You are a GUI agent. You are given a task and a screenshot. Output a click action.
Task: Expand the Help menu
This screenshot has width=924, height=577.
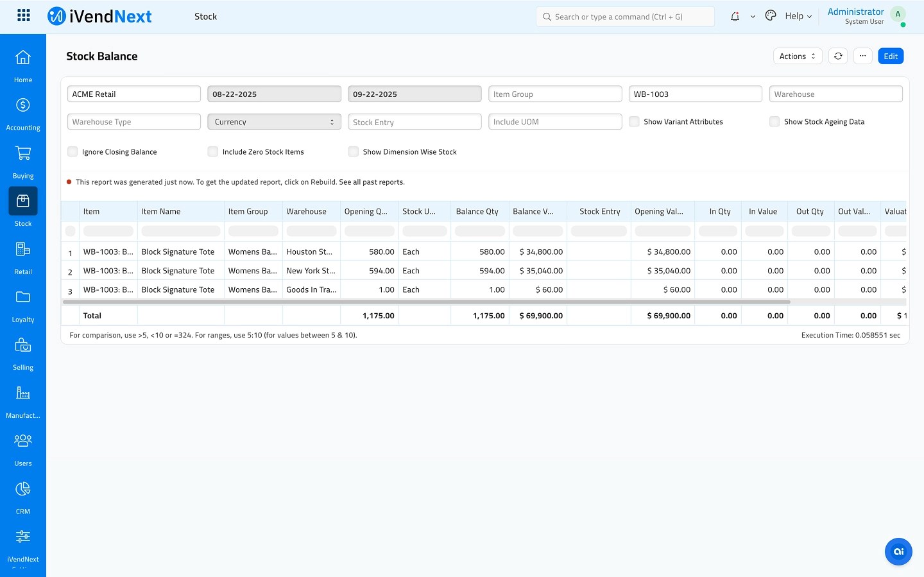[798, 16]
